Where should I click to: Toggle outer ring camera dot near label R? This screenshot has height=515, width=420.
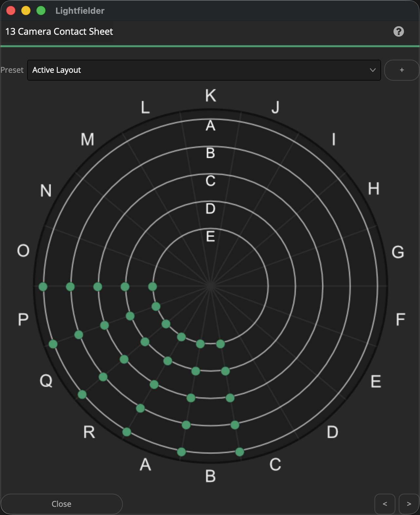click(127, 432)
